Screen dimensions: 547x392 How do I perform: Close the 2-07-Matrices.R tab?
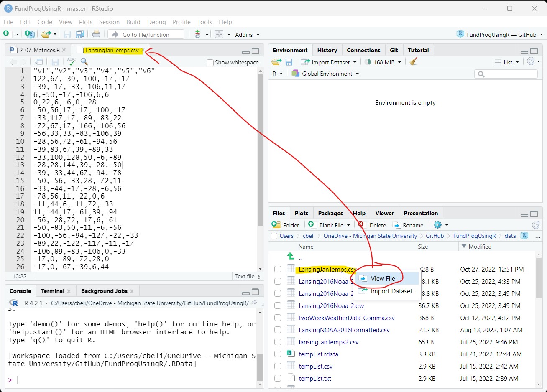click(x=64, y=50)
